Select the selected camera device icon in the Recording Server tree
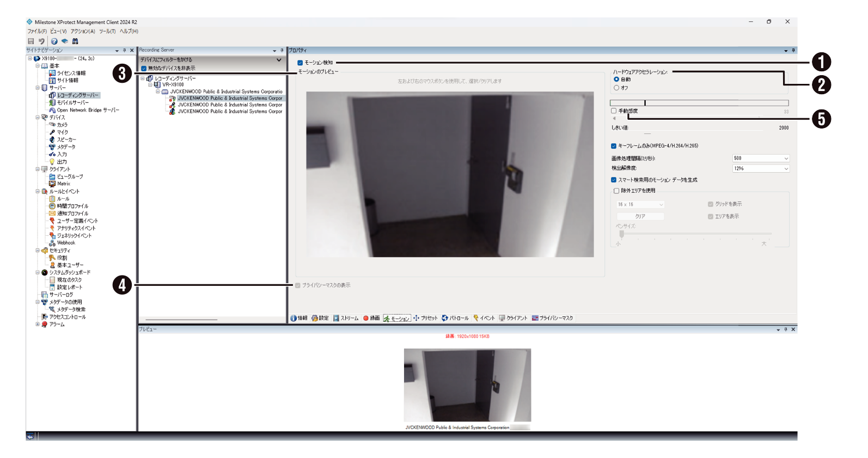The image size is (868, 458). 172,99
